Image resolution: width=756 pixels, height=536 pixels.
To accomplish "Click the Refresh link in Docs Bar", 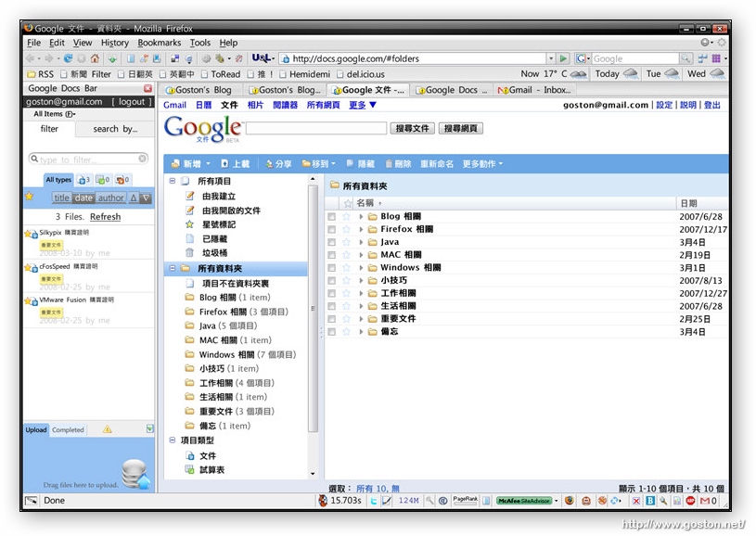I will click(x=105, y=216).
